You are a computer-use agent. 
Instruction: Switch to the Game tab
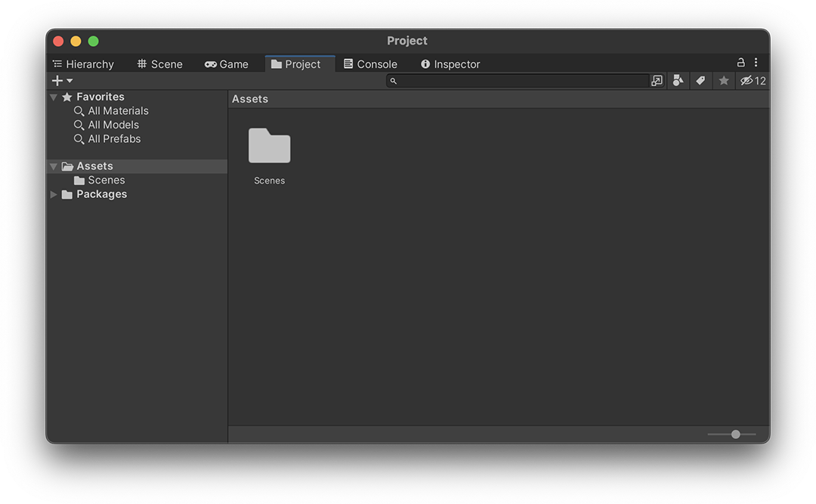[x=227, y=64]
